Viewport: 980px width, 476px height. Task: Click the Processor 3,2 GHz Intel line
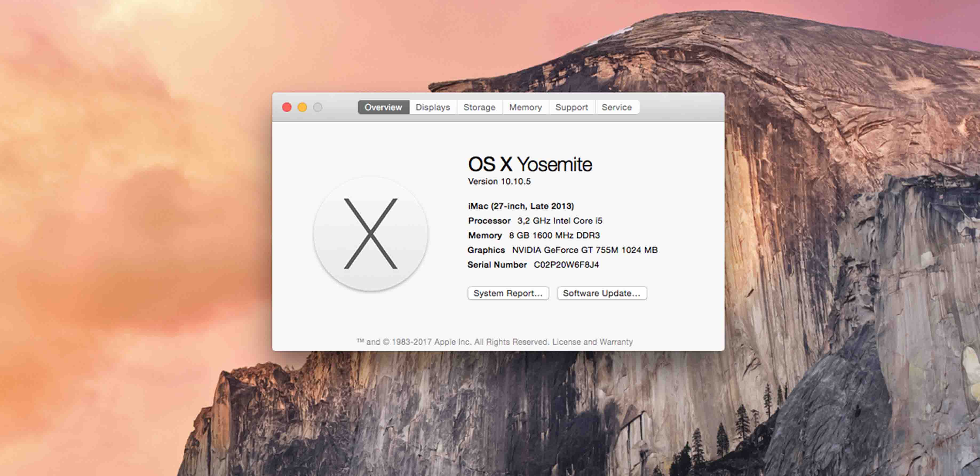pos(534,221)
